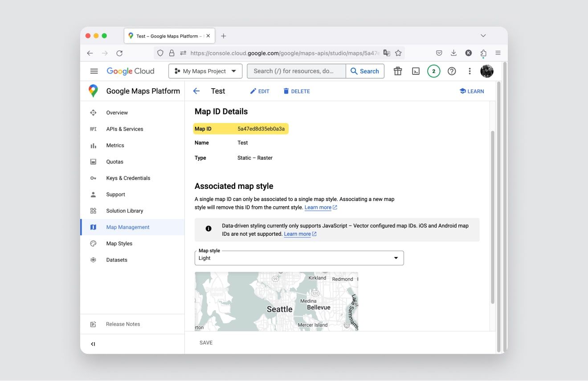588x381 pixels.
Task: Click the Google Maps Platform pin logo
Action: point(93,91)
